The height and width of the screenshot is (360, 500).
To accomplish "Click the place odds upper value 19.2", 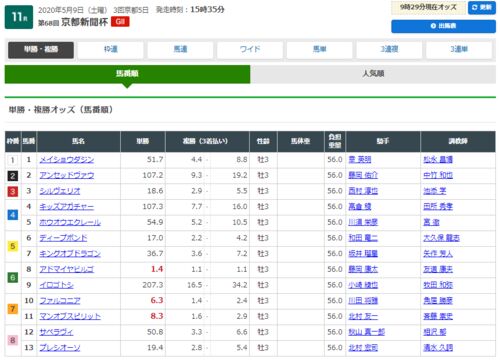I will tap(240, 175).
